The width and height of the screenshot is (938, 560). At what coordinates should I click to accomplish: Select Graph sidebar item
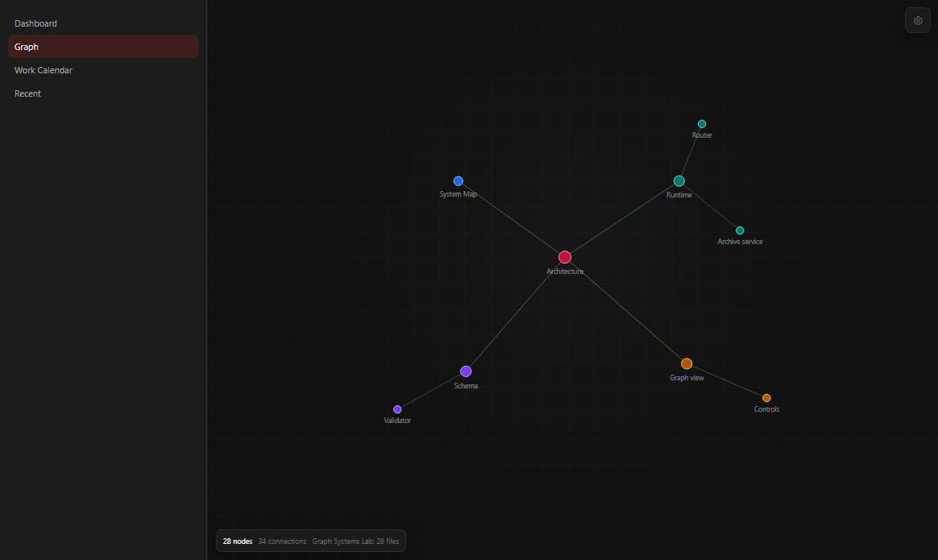pos(103,47)
